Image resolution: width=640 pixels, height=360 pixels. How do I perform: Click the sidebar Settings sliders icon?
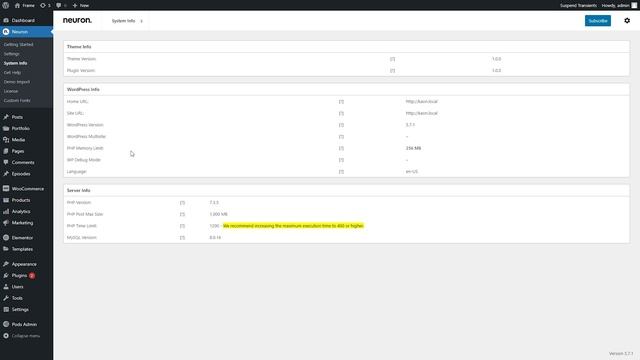(x=6, y=309)
